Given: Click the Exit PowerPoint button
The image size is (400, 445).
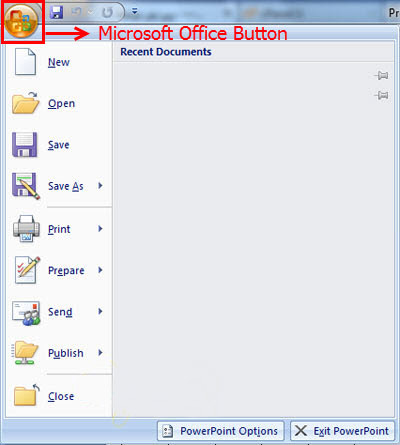Looking at the screenshot, I should 342,431.
